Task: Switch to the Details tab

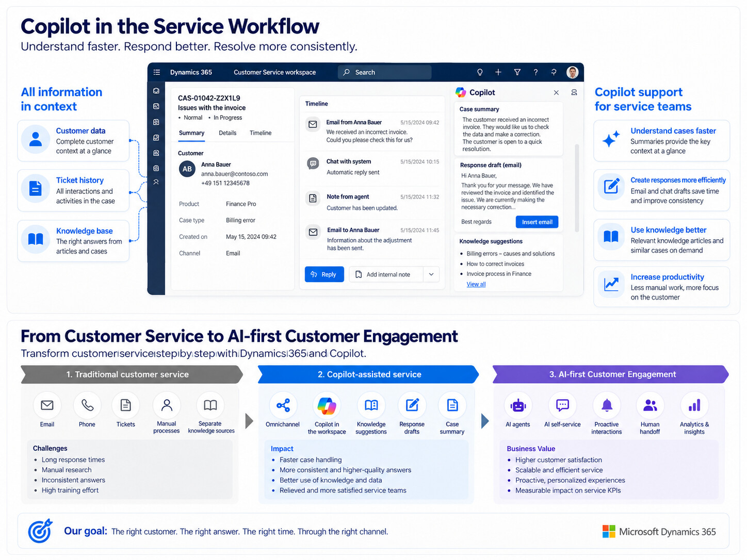Action: (228, 133)
